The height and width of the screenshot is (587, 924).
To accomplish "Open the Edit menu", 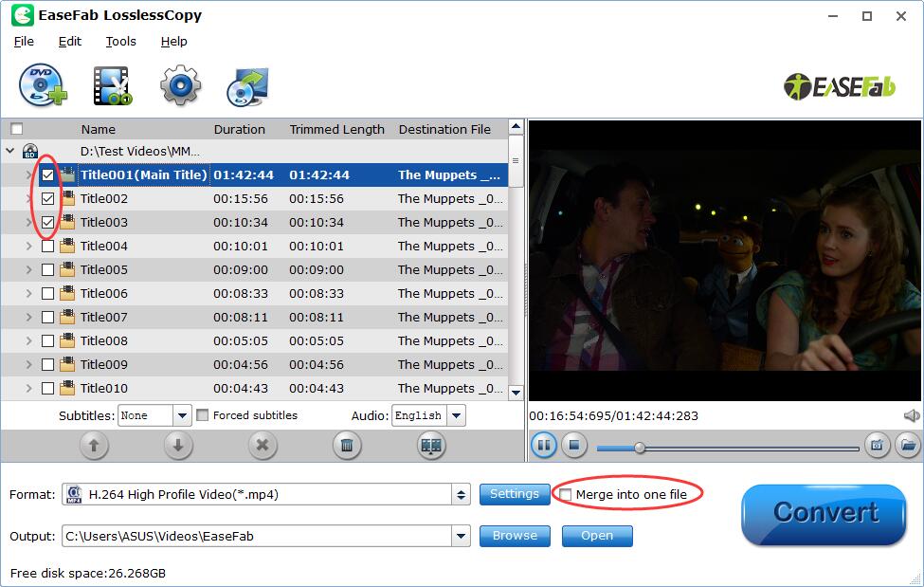I will [x=69, y=42].
